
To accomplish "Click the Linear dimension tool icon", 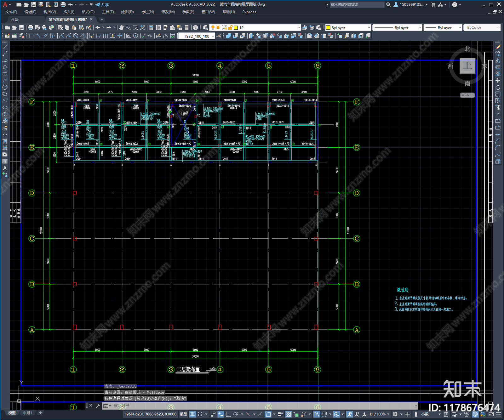I will (31, 36).
